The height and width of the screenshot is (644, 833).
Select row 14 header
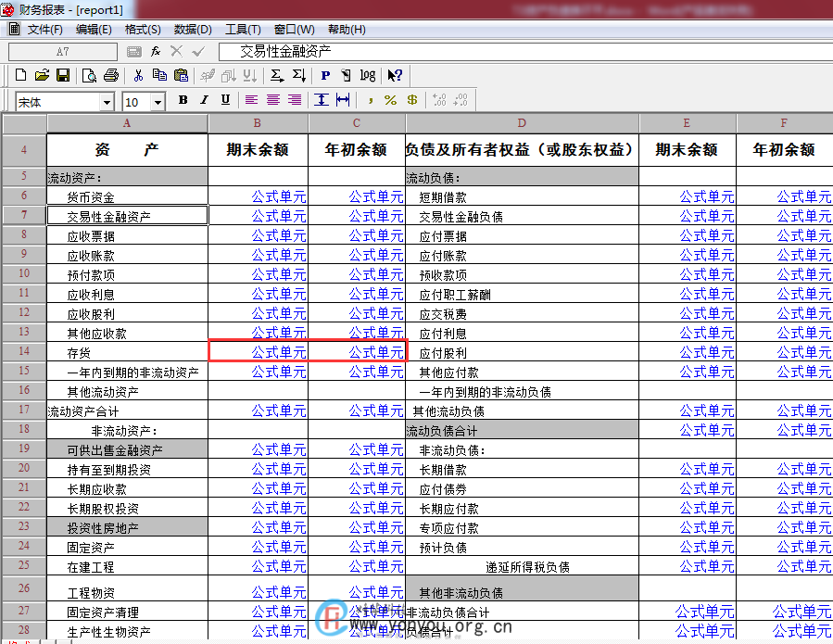pyautogui.click(x=24, y=351)
